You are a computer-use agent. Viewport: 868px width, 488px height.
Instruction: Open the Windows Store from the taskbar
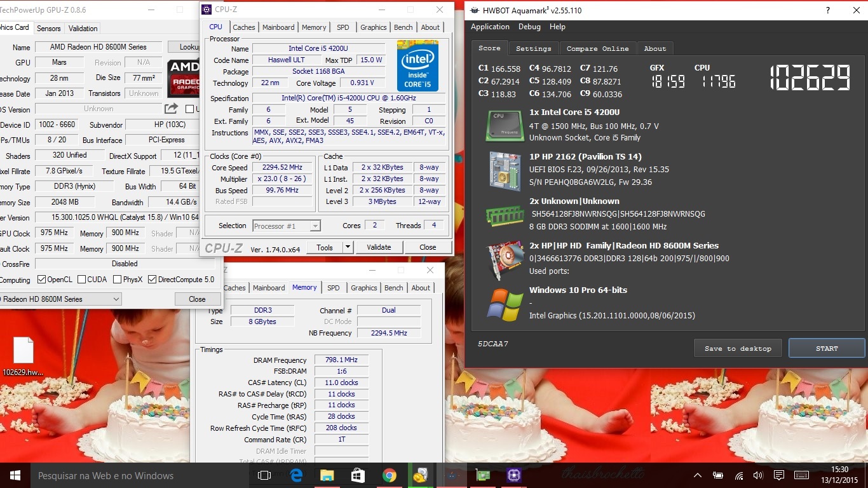(358, 475)
